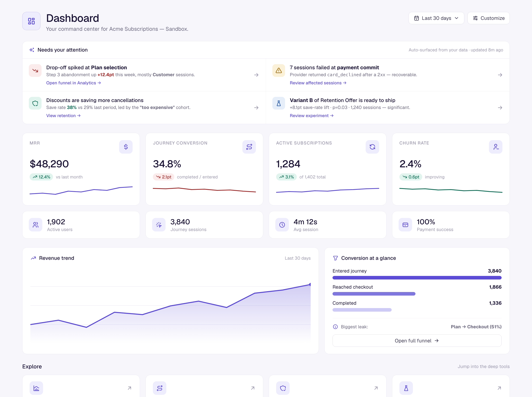
Task: Click the MRR sparkline chart
Action: click(x=81, y=190)
